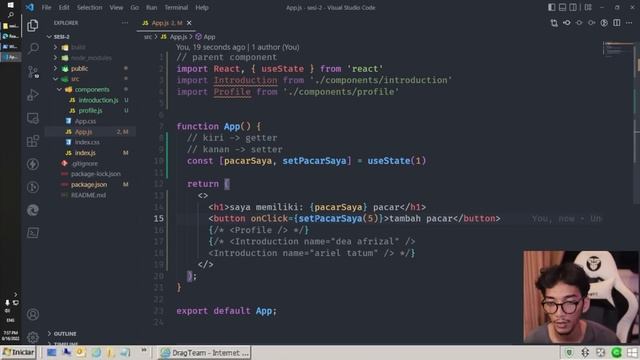Open the Explorer view in activity bar
The image size is (640, 360).
[x=33, y=26]
